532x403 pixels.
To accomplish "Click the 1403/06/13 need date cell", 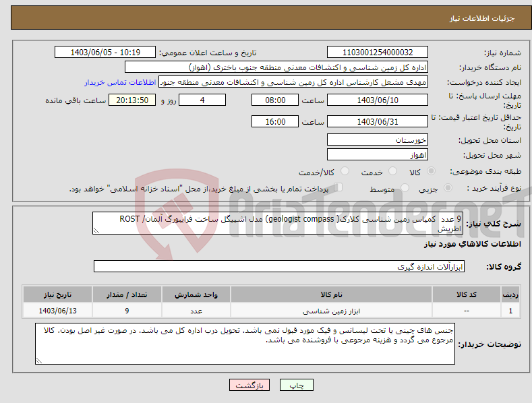I will (x=58, y=311).
